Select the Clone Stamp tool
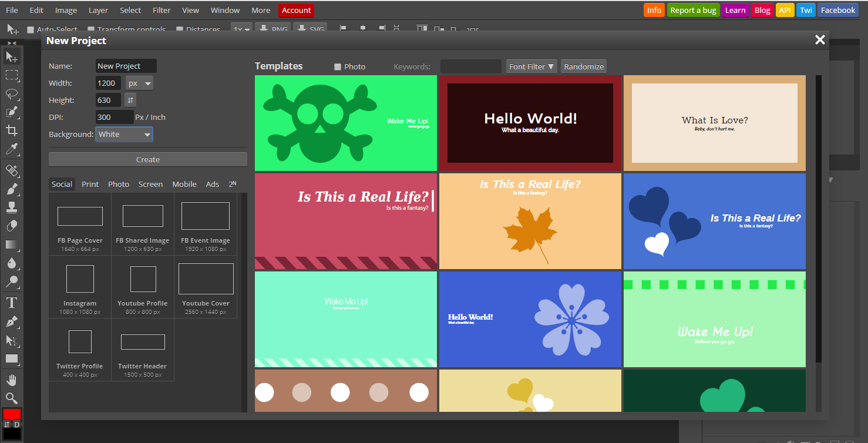 [12, 207]
